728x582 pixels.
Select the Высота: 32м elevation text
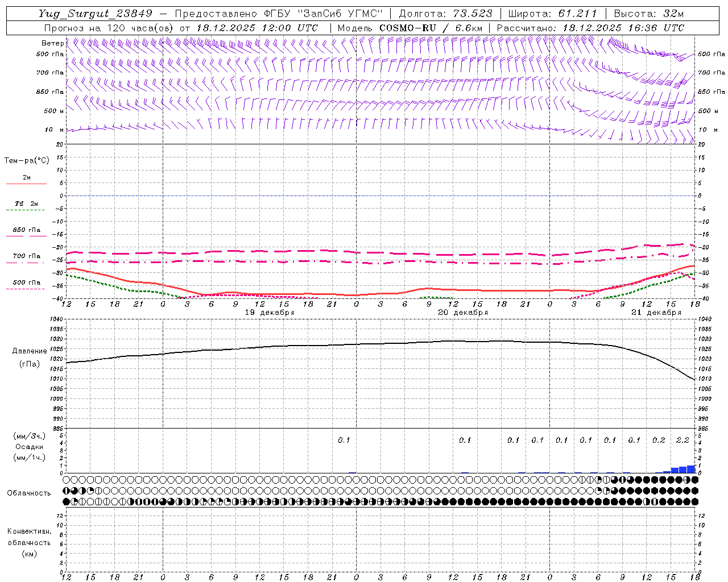[649, 14]
